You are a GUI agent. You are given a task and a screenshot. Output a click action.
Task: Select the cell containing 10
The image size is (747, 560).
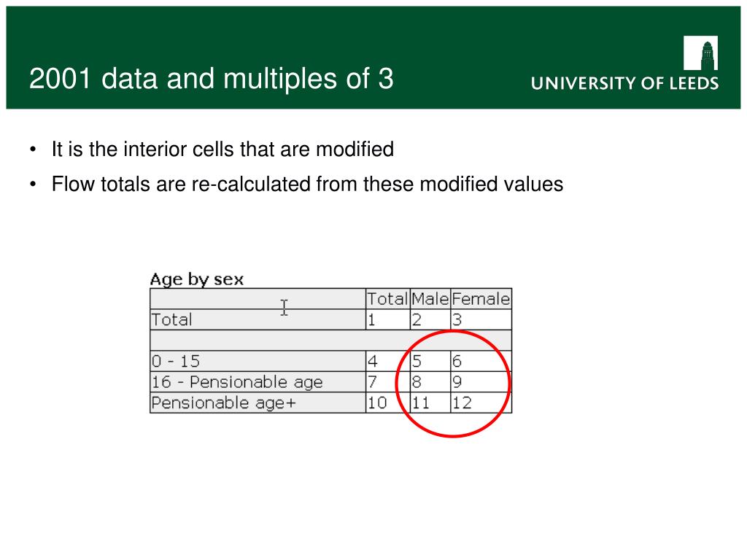click(388, 402)
